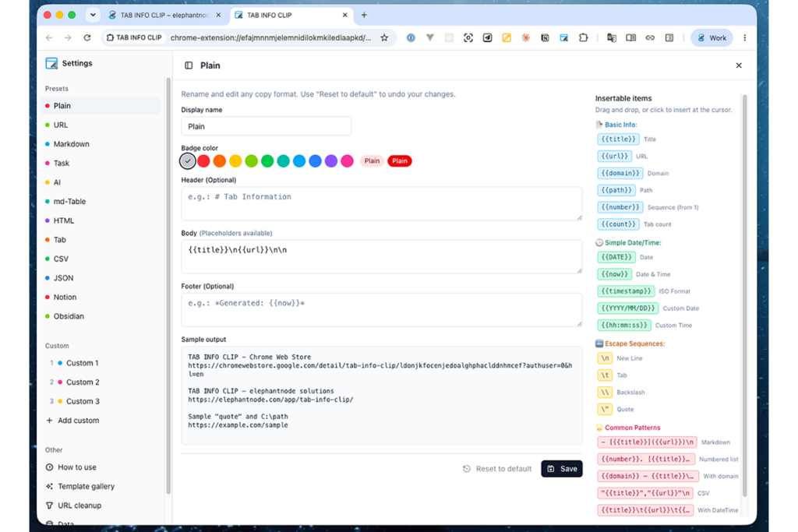Click the How to use help icon
This screenshot has width=798, height=532.
point(49,467)
